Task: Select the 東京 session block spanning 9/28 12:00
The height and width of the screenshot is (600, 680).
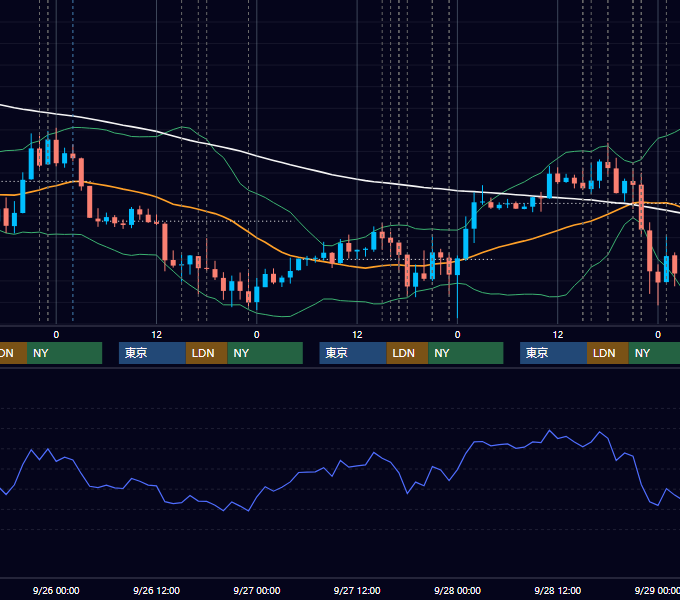Action: click(553, 353)
